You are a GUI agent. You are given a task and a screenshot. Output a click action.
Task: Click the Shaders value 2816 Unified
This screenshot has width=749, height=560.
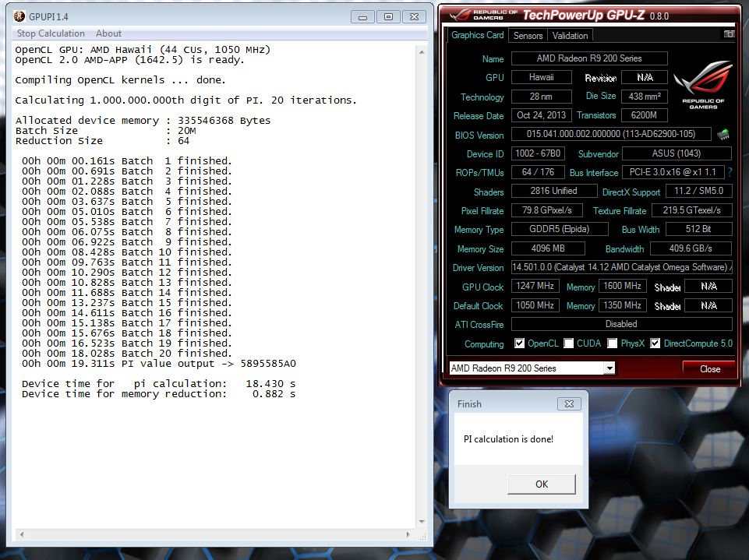553,191
